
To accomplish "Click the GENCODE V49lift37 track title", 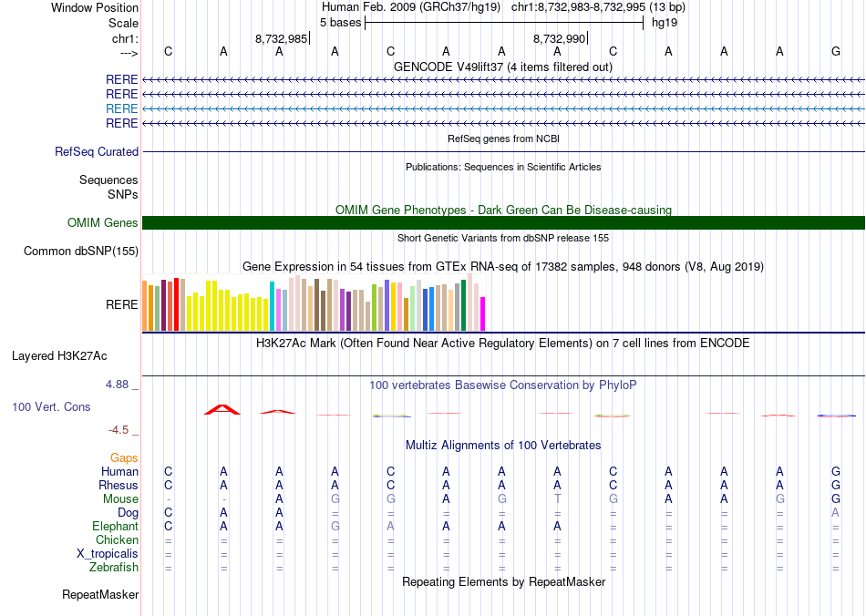I will (x=502, y=67).
